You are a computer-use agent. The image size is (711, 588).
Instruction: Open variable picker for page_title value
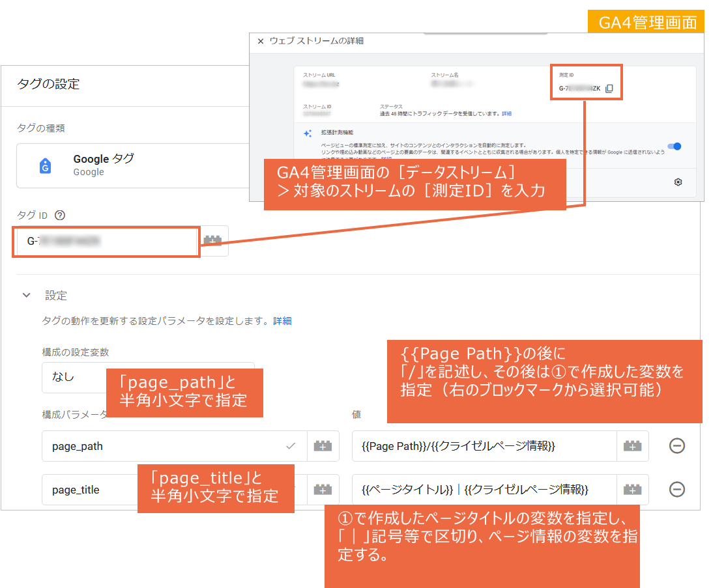633,490
